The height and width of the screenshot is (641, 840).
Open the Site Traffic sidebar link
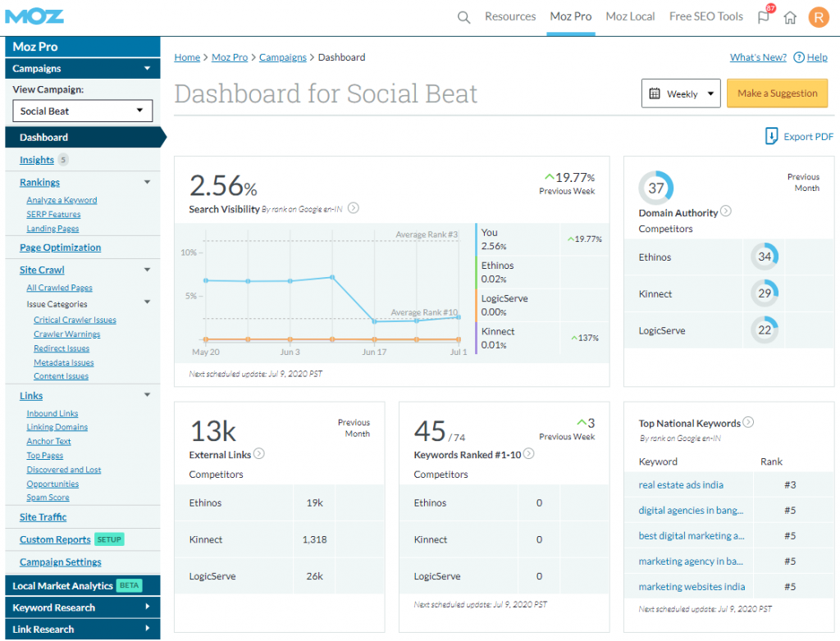(43, 517)
